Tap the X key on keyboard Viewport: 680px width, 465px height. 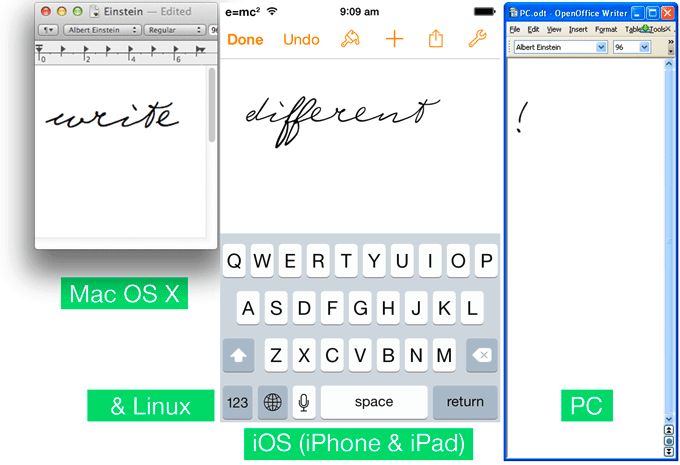pos(304,355)
